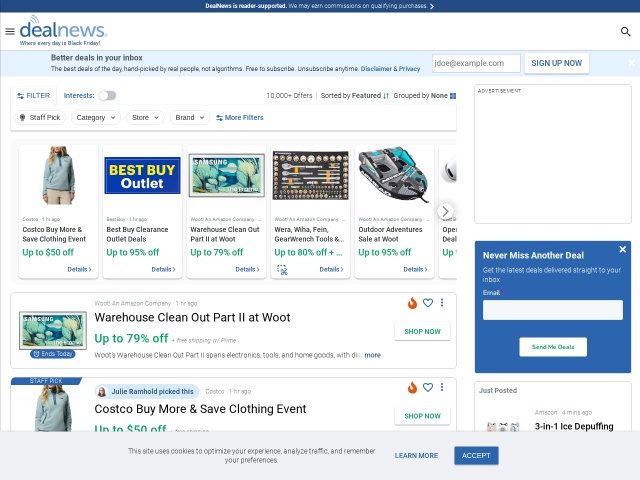The image size is (640, 480).
Task: Open site search magnifier icon
Action: click(625, 31)
